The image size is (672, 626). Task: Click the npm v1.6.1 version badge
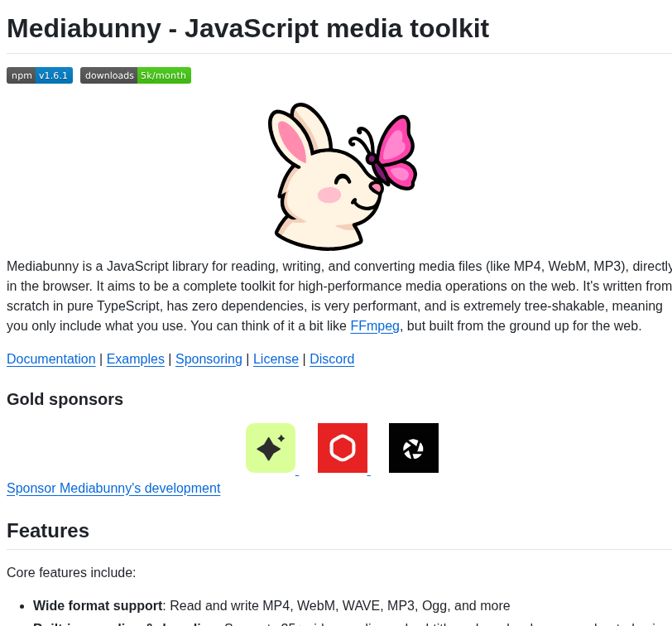pyautogui.click(x=40, y=75)
